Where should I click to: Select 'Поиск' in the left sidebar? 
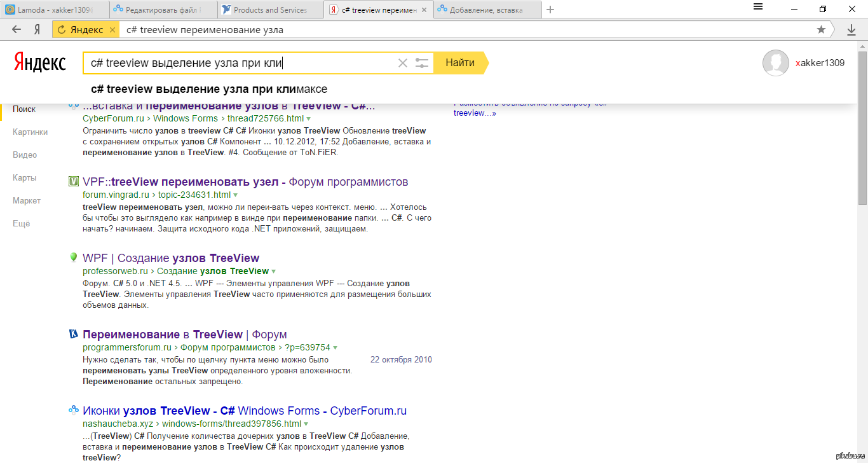[24, 109]
